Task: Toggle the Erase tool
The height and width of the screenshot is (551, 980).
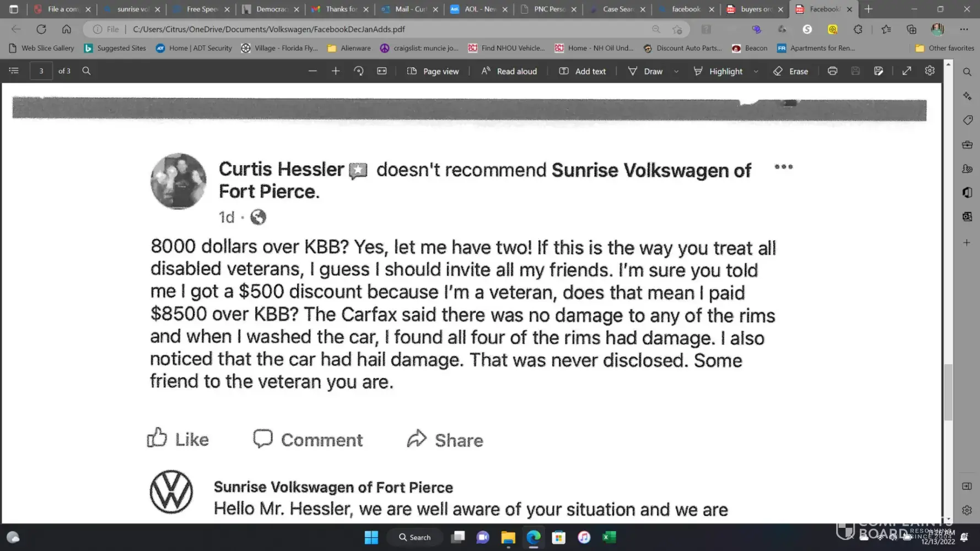Action: coord(791,71)
